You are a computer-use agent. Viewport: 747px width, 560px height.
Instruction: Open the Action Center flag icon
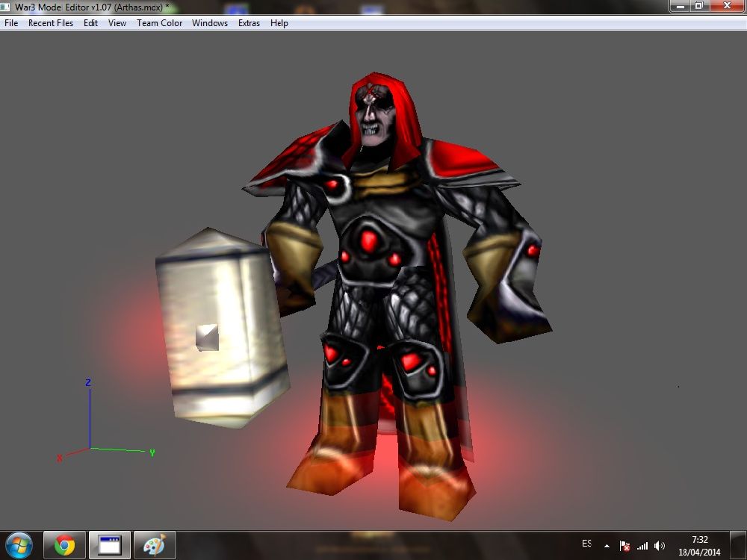(x=624, y=546)
